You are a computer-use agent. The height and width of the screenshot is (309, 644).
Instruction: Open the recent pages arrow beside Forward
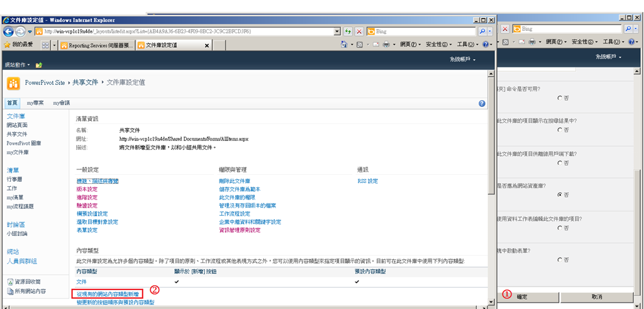point(30,31)
